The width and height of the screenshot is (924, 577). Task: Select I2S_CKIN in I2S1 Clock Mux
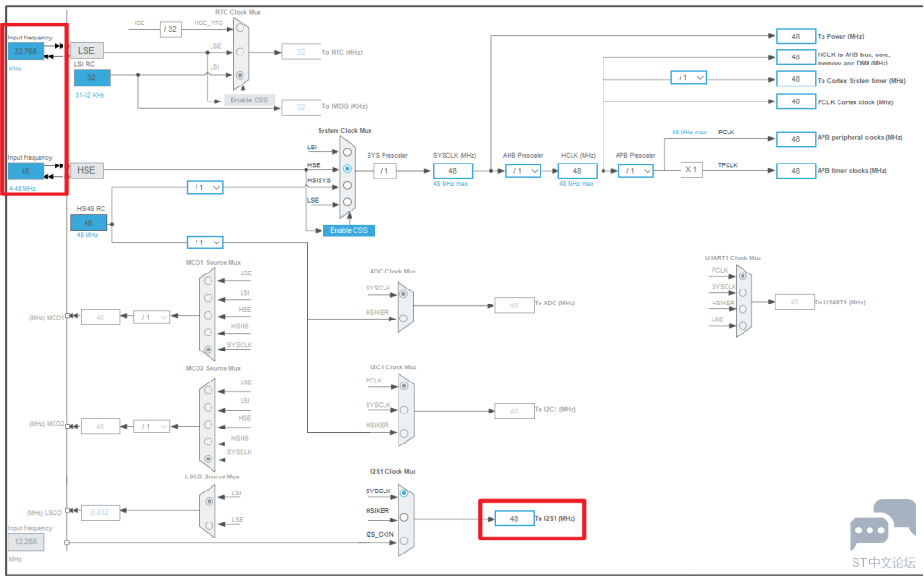click(404, 540)
